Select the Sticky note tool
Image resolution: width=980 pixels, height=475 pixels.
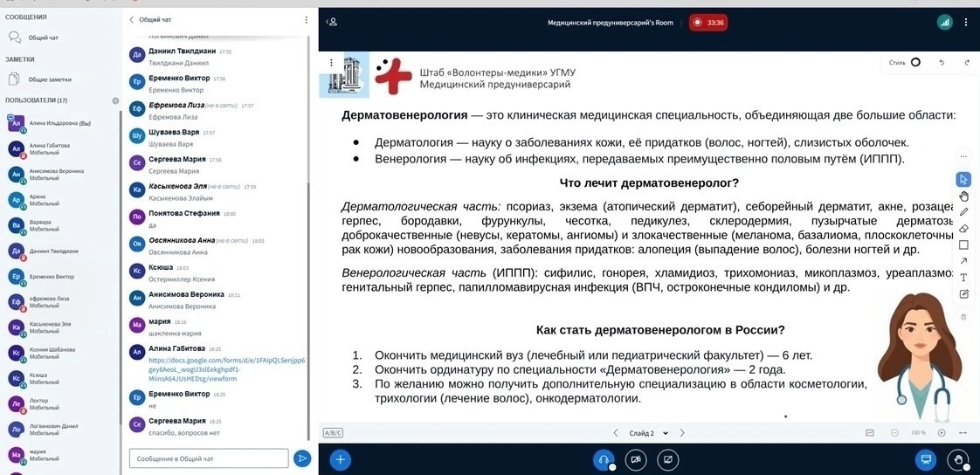pos(963,293)
